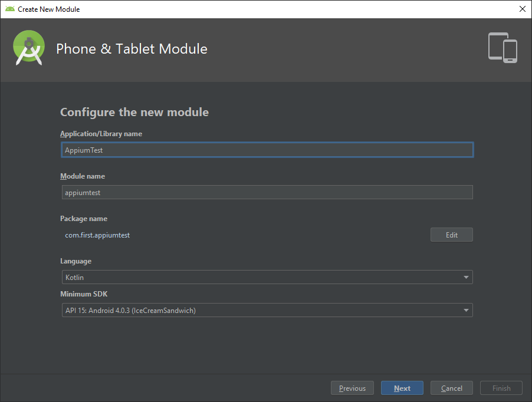Click into the appiumtest module name field
Viewport: 532px width, 402px height.
click(x=267, y=192)
